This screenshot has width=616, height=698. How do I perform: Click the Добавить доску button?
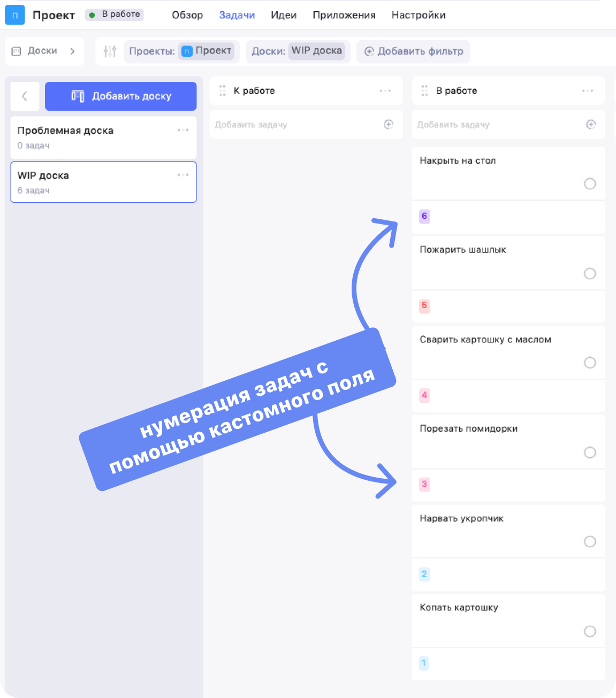point(121,96)
